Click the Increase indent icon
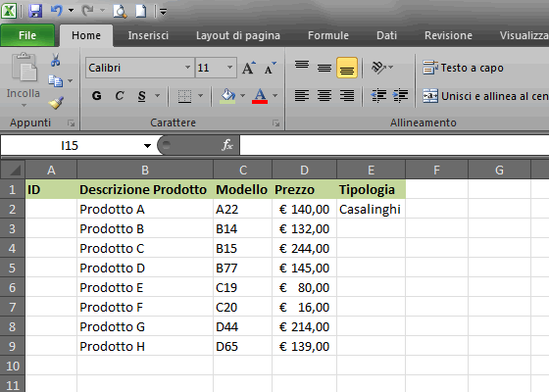Viewport: 549px width, 392px height. tap(401, 95)
